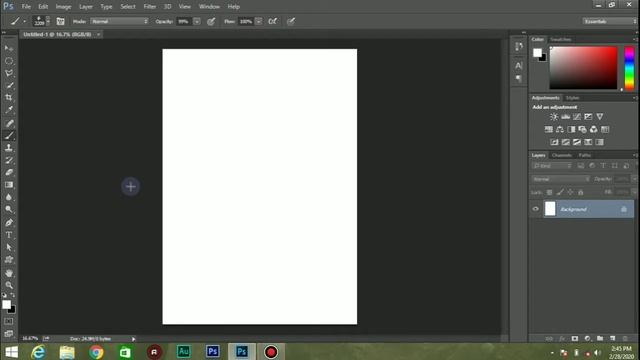Select the Healing Brush tool
640x360 pixels.
tap(9, 123)
